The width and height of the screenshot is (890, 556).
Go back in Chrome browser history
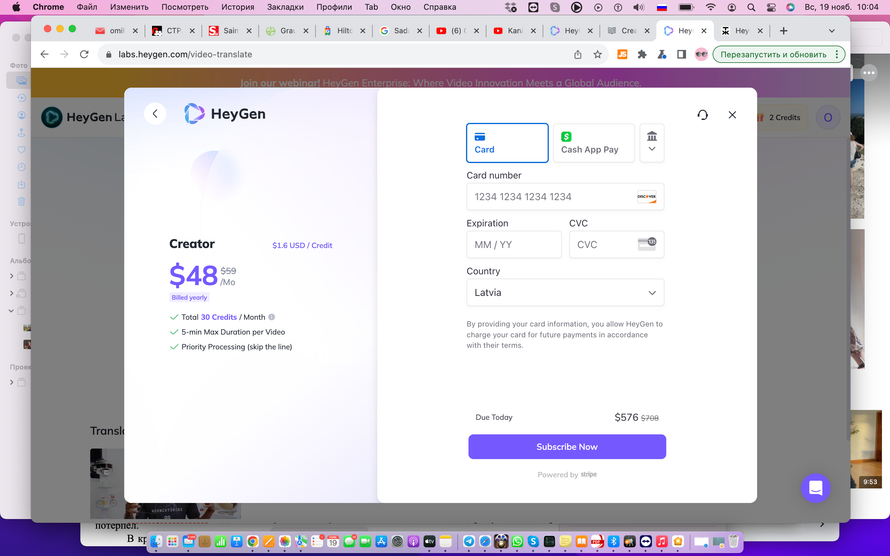coord(44,54)
